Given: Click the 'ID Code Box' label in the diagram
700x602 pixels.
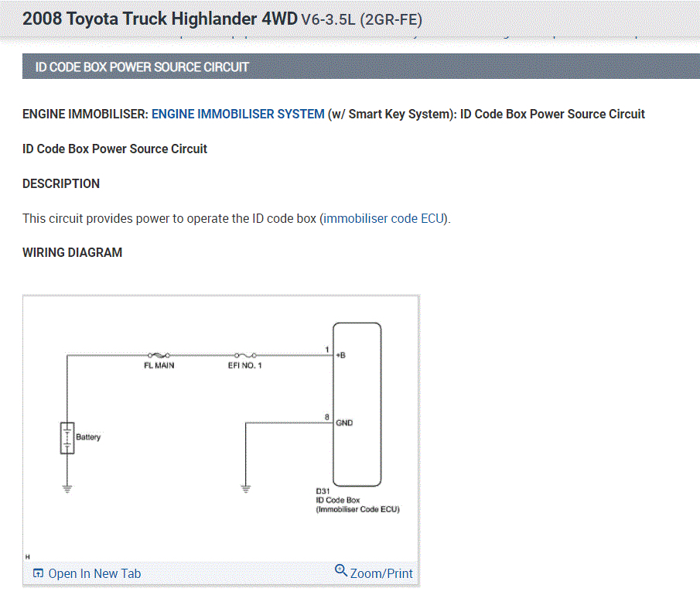Looking at the screenshot, I should 338,500.
